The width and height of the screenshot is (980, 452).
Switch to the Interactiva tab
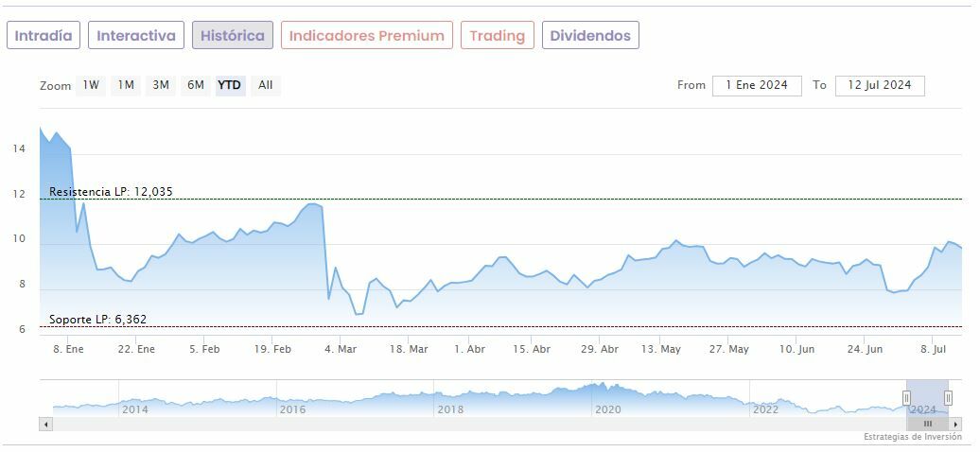(x=136, y=36)
